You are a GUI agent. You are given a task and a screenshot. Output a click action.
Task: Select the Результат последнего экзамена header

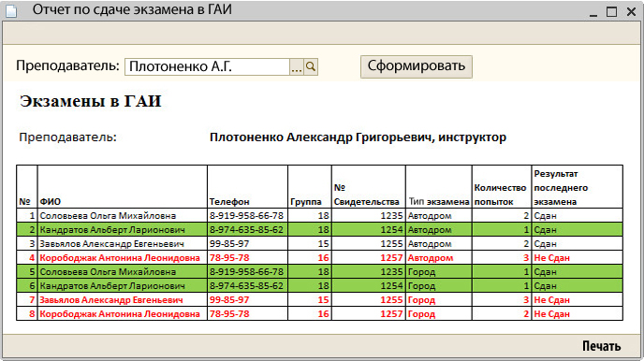pos(577,187)
